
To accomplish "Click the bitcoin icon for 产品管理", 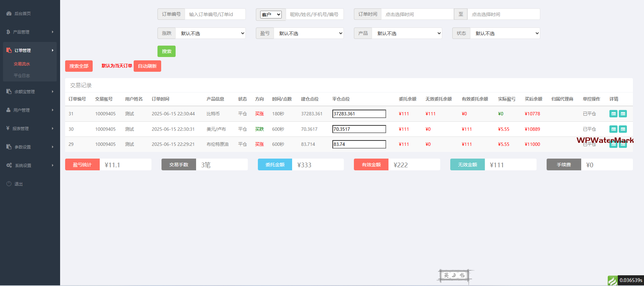I will click(8, 32).
